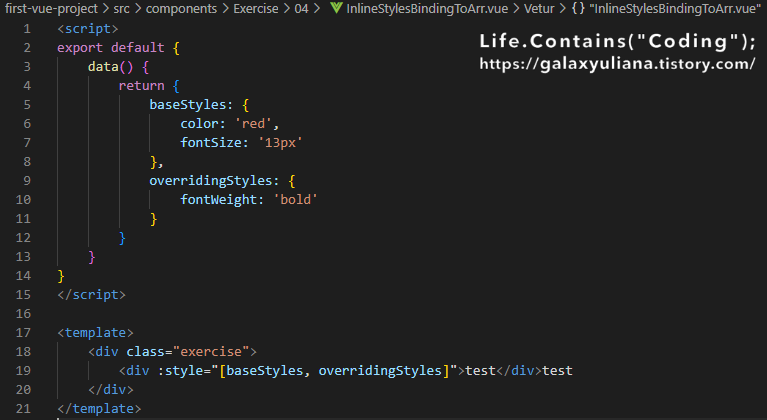
Task: Click baseStyles property on line 5
Action: tap(188, 105)
